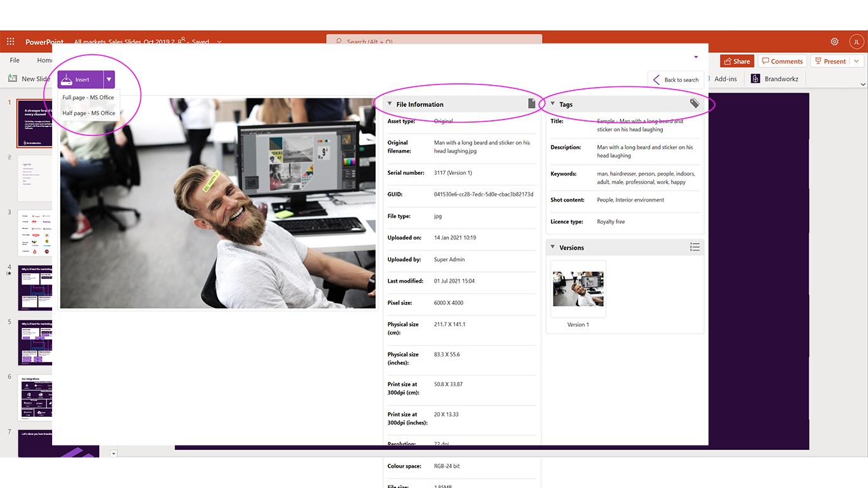
Task: Click the document title All markets Sales Slides
Action: point(124,42)
